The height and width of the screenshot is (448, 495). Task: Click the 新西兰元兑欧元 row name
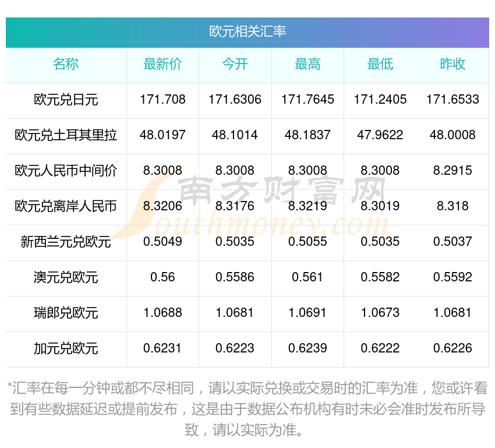[x=66, y=242]
